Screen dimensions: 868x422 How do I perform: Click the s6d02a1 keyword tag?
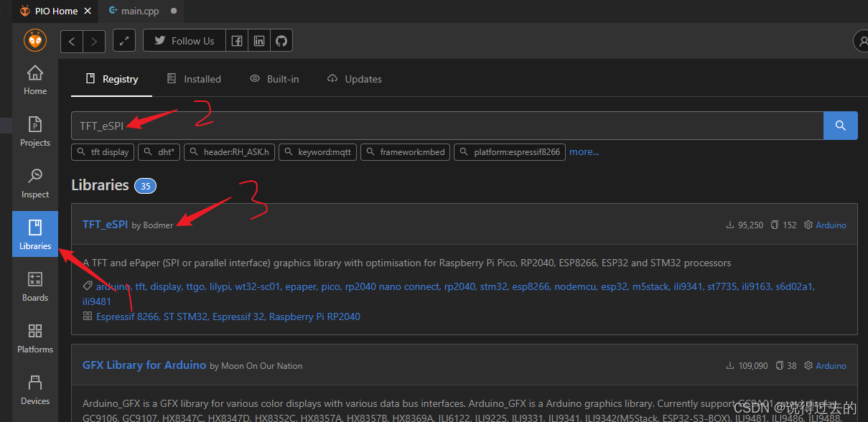point(795,286)
